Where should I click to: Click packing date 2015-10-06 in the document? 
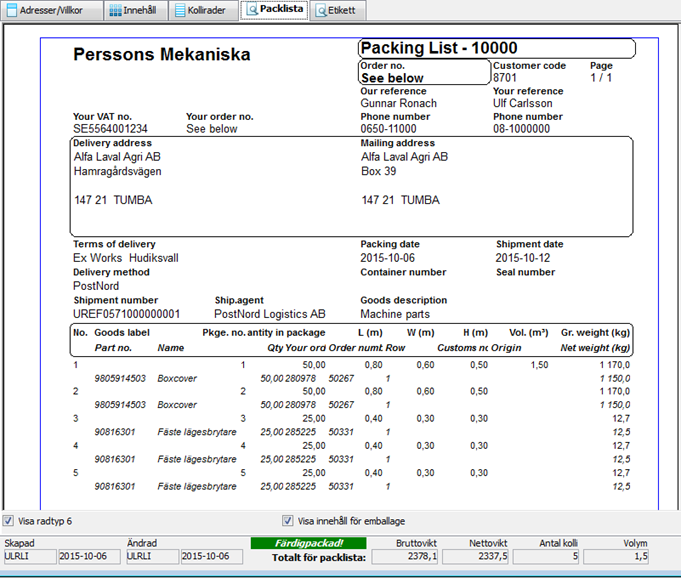pos(387,258)
